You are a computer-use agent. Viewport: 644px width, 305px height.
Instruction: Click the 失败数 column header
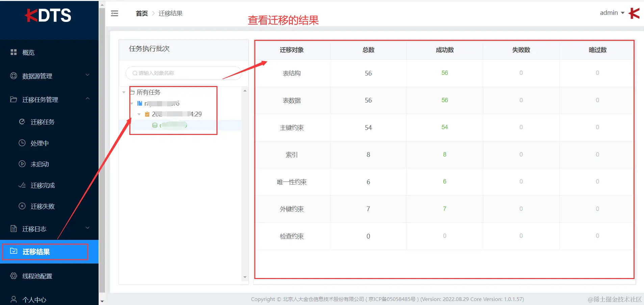coord(521,50)
